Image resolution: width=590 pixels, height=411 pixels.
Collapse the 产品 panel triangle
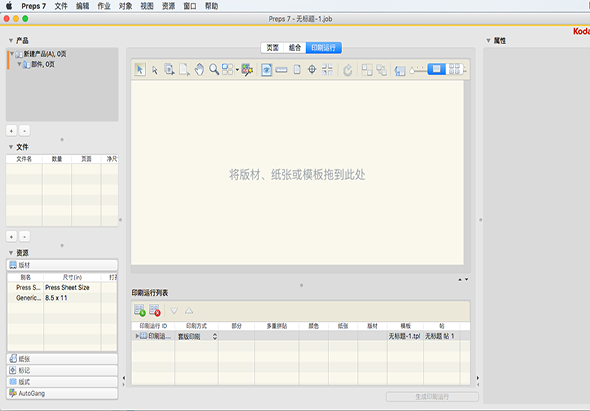coord(11,40)
